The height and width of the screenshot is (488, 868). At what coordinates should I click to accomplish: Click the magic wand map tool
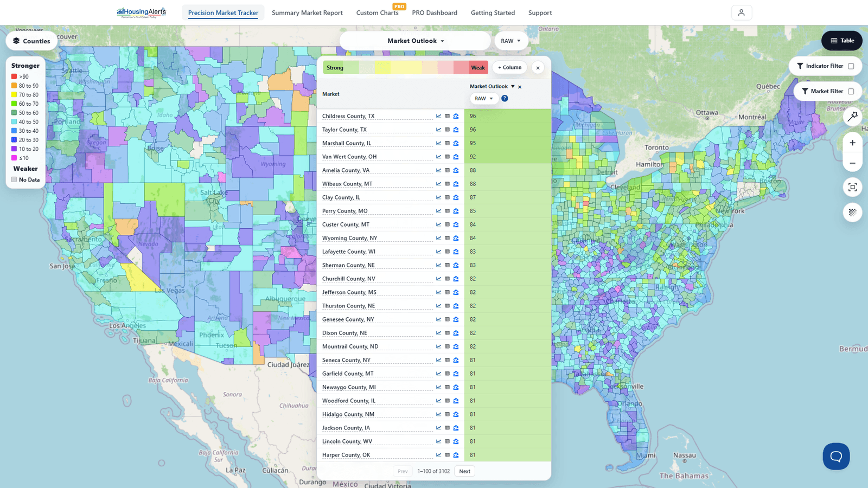coord(852,116)
